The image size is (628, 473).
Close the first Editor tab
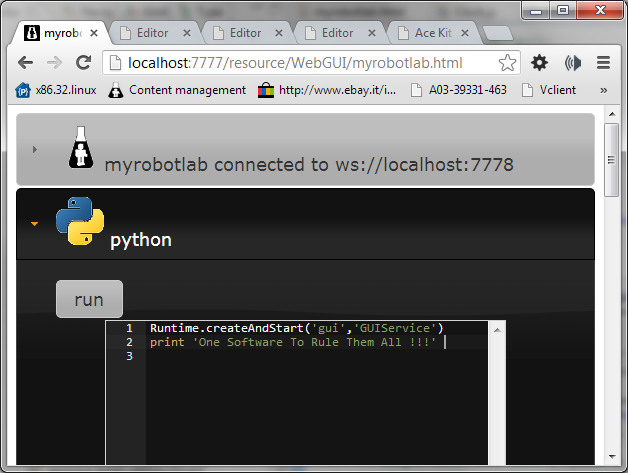[187, 33]
